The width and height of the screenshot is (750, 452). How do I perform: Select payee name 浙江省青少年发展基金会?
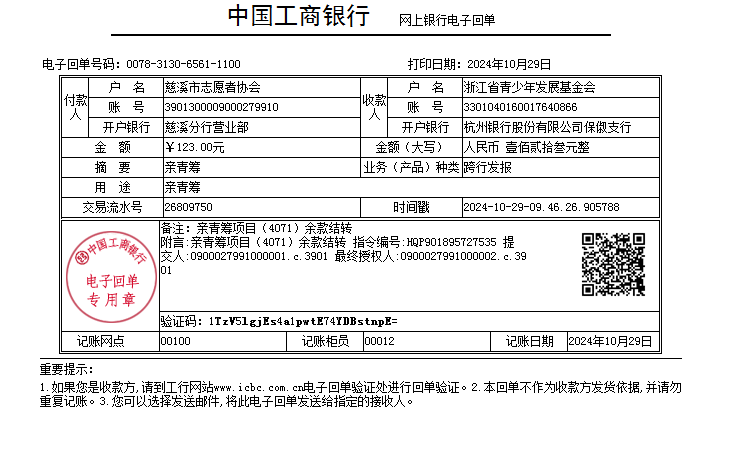pos(529,87)
